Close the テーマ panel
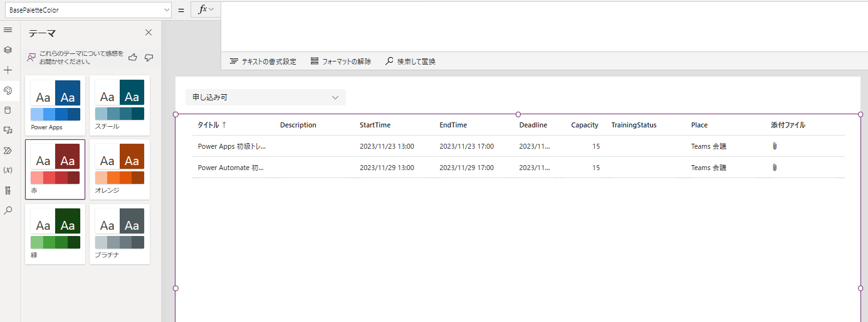 149,33
